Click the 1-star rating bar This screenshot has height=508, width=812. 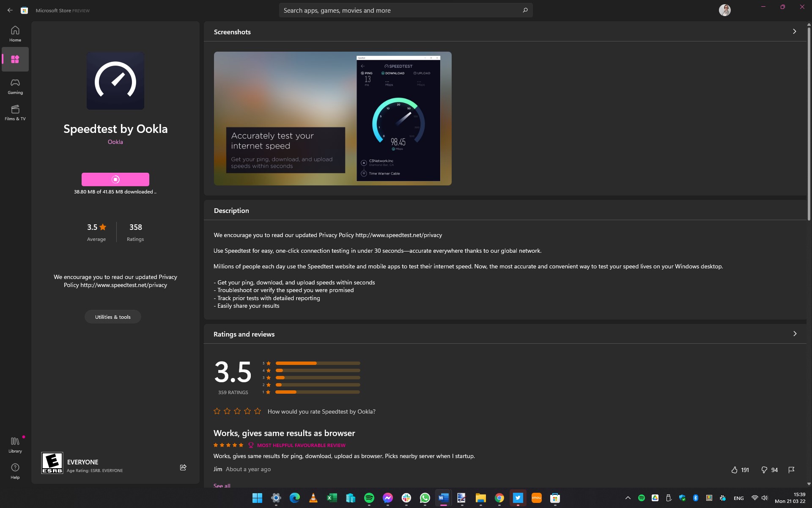click(318, 392)
